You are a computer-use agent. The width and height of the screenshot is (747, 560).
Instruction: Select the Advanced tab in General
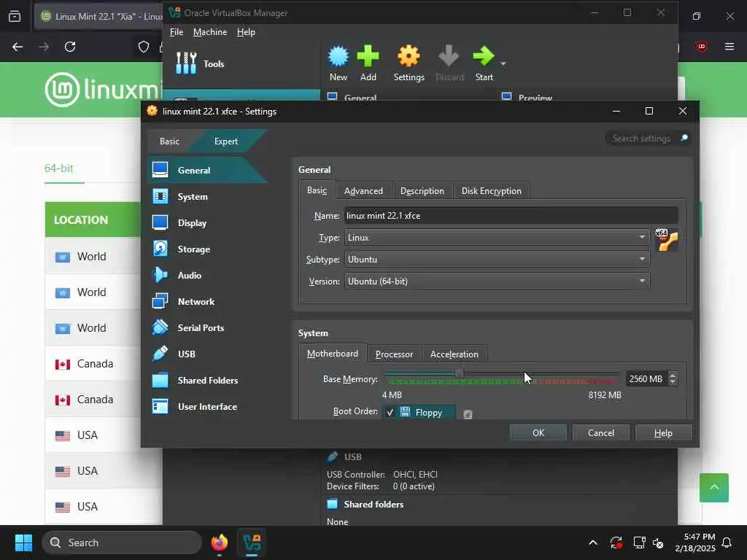pos(363,191)
